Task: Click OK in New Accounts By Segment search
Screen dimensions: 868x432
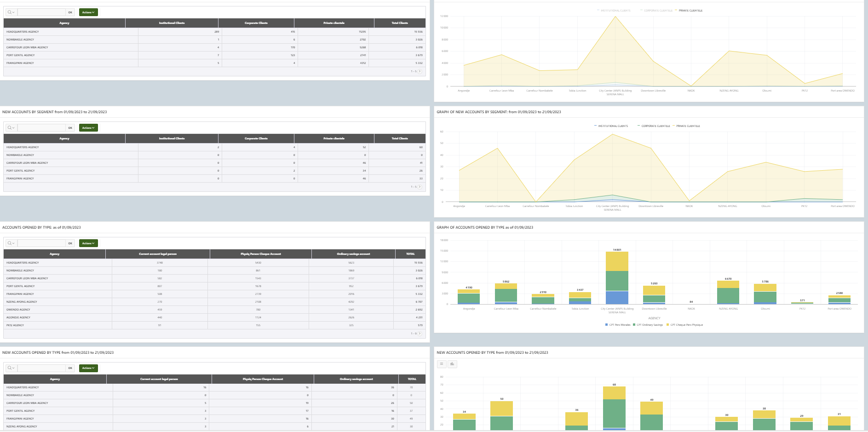Action: 70,128
